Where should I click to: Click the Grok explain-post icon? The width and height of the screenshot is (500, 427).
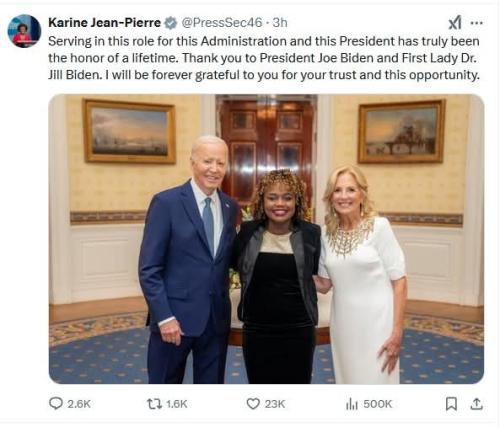coord(455,23)
